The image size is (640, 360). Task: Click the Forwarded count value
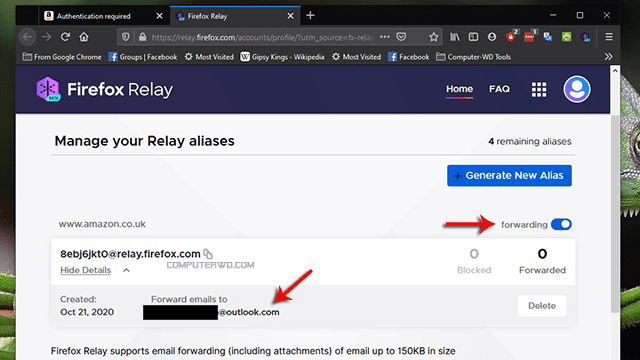tap(542, 254)
